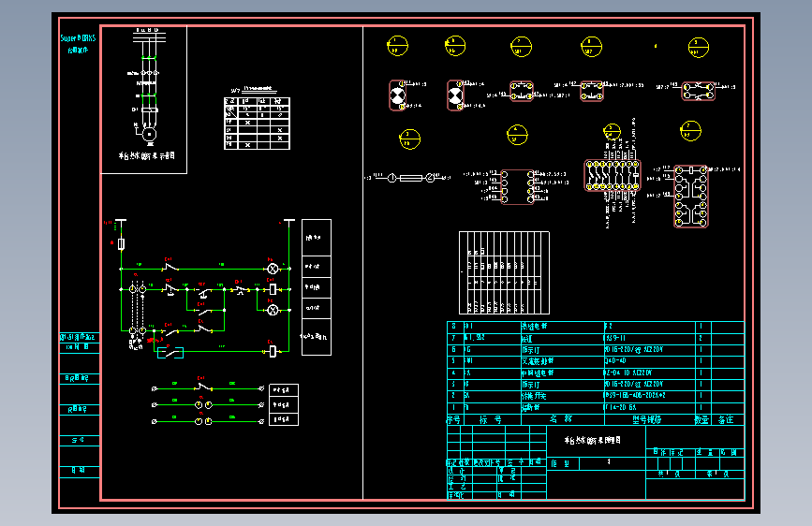
Task: Click the '型号规格' header in the parts list
Action: point(647,419)
